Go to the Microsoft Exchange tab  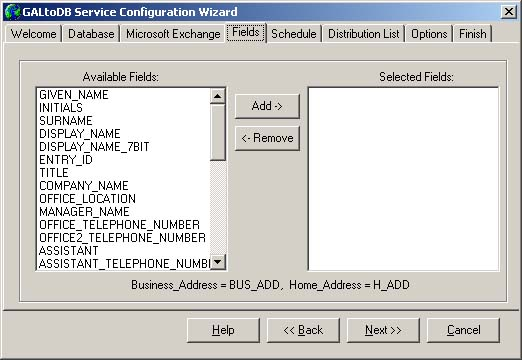[173, 34]
